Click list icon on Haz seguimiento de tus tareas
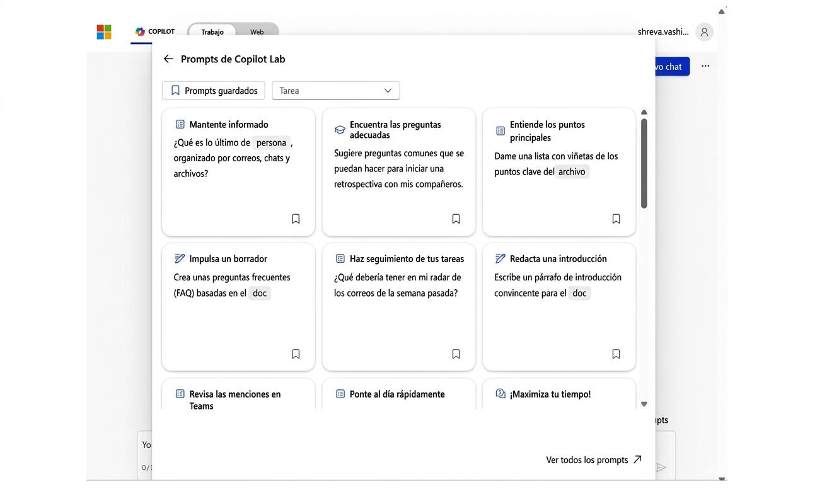Screen dimensions: 822x504 [x=340, y=259]
